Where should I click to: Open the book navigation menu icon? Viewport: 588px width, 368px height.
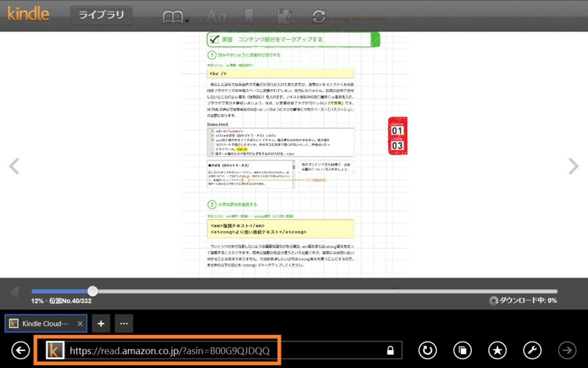[x=175, y=17]
